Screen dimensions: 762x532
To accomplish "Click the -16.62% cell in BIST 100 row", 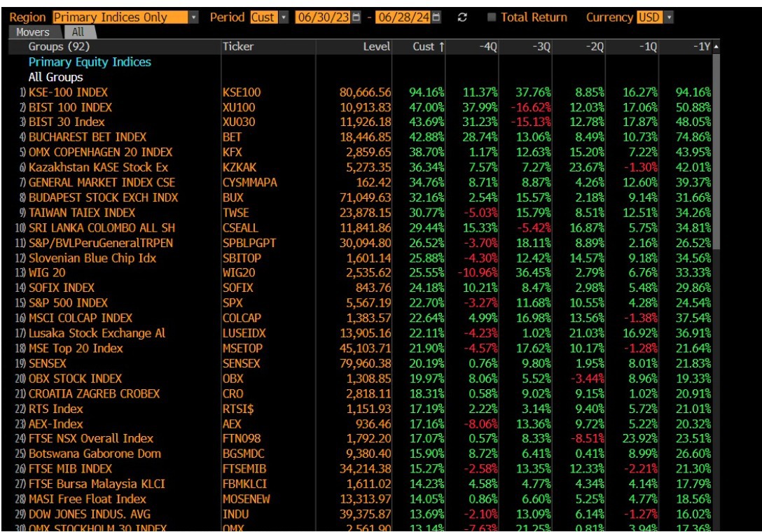I will [x=531, y=107].
